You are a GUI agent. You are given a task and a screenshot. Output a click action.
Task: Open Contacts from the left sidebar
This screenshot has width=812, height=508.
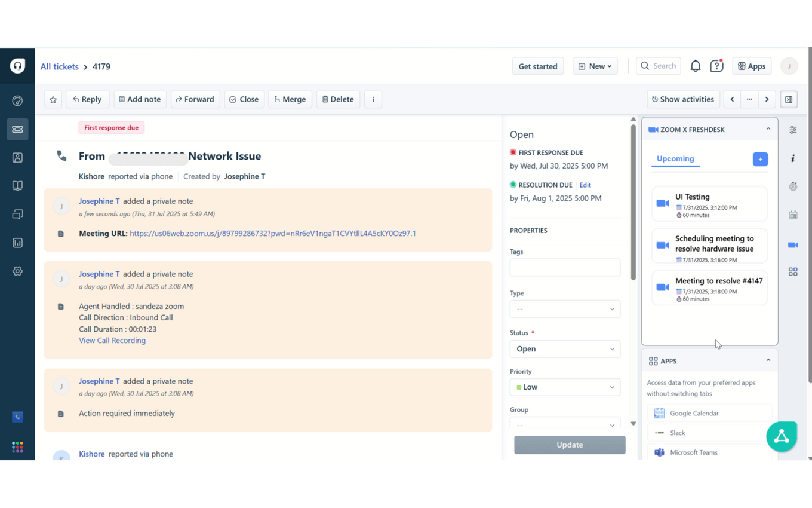pyautogui.click(x=17, y=158)
